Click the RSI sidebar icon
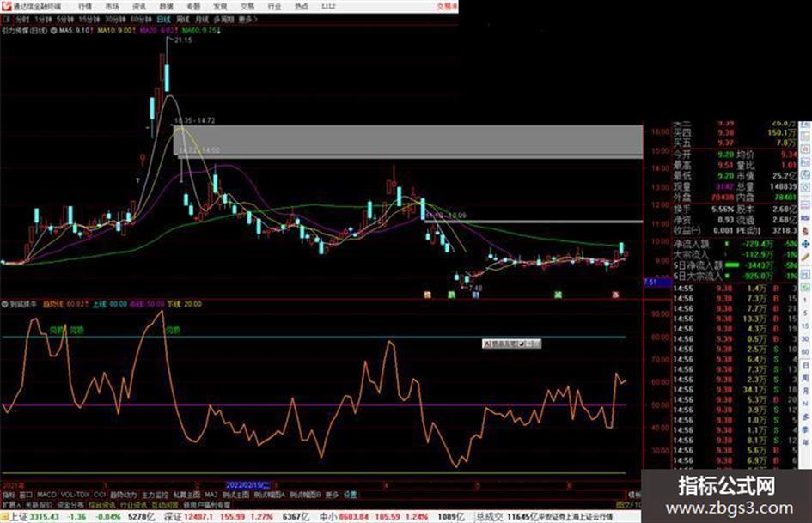The height and width of the screenshot is (523, 812). coord(805,218)
